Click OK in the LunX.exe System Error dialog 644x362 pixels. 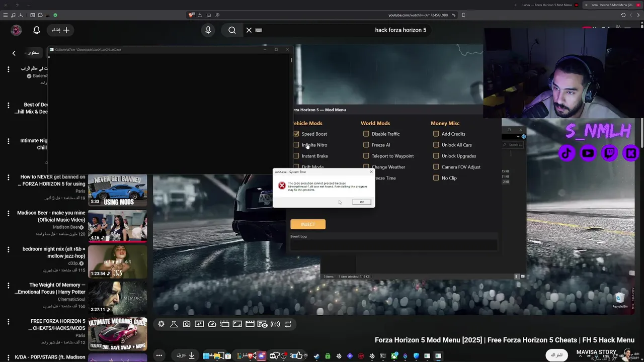(361, 202)
